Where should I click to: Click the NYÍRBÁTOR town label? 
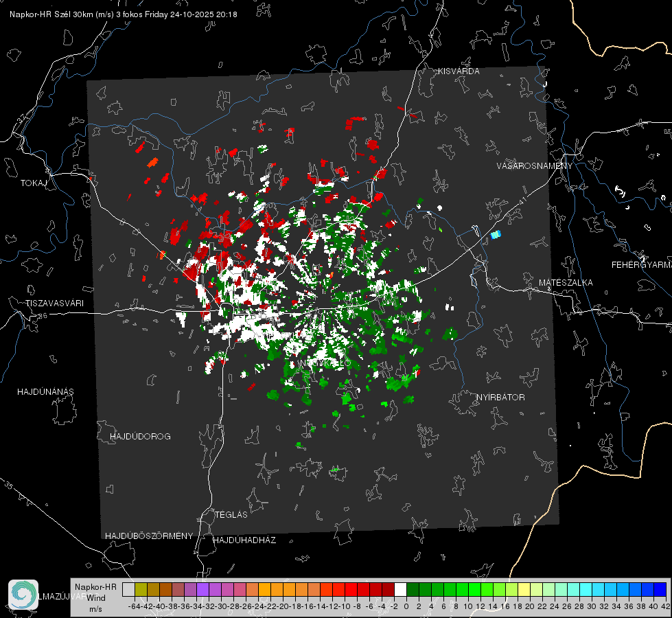tap(500, 397)
